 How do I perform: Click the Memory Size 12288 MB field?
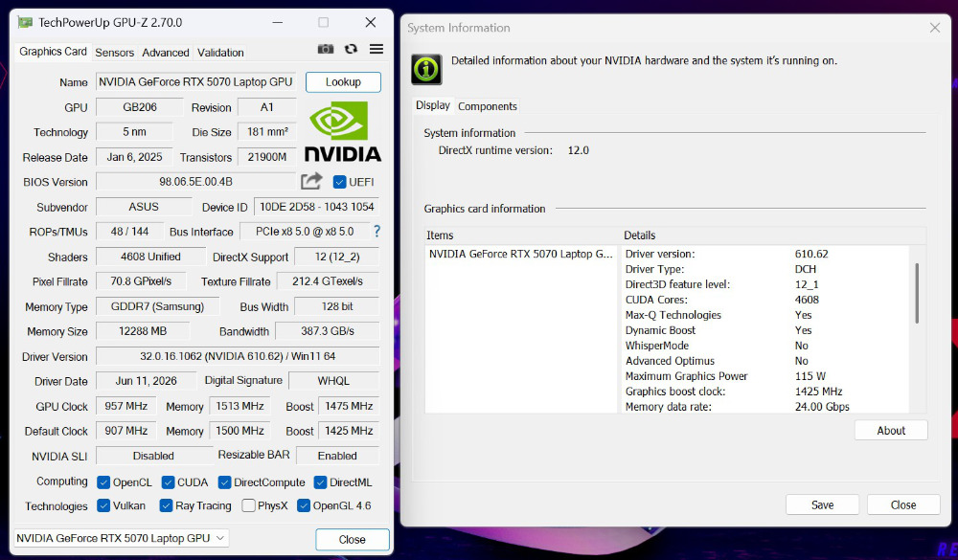(143, 331)
